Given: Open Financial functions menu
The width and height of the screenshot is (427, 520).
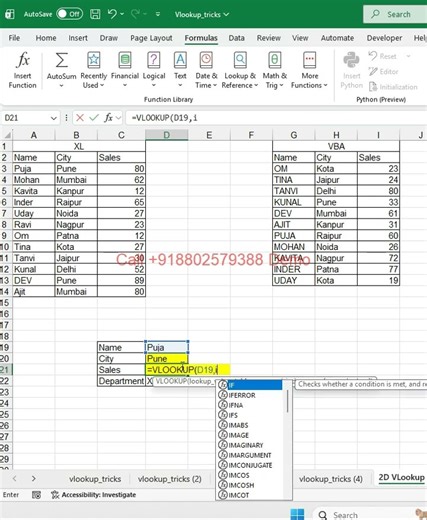Looking at the screenshot, I should tap(125, 70).
